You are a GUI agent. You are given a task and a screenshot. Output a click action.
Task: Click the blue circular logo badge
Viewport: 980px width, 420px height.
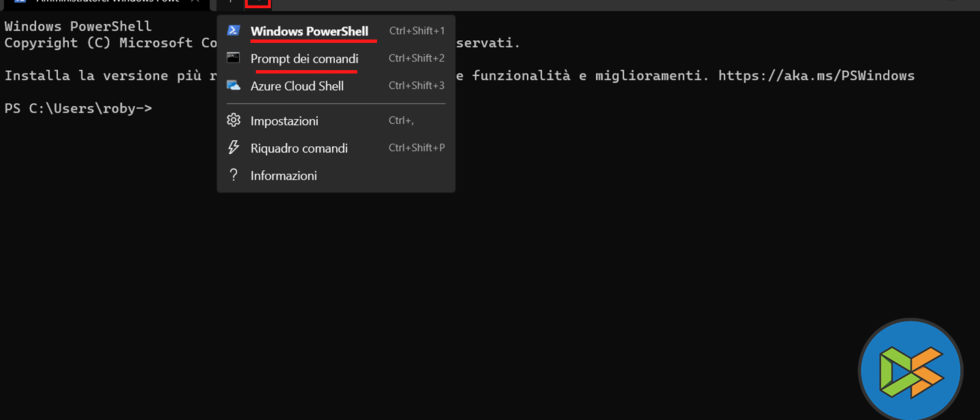point(910,369)
